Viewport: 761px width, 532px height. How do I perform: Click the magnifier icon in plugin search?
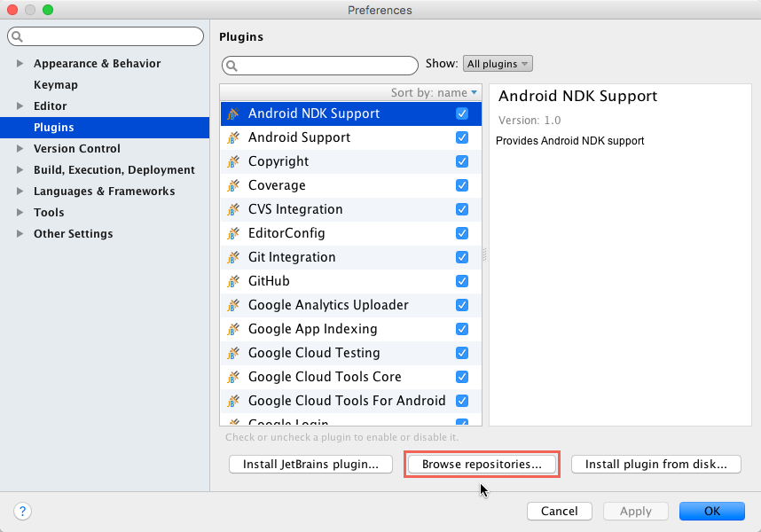pos(232,66)
